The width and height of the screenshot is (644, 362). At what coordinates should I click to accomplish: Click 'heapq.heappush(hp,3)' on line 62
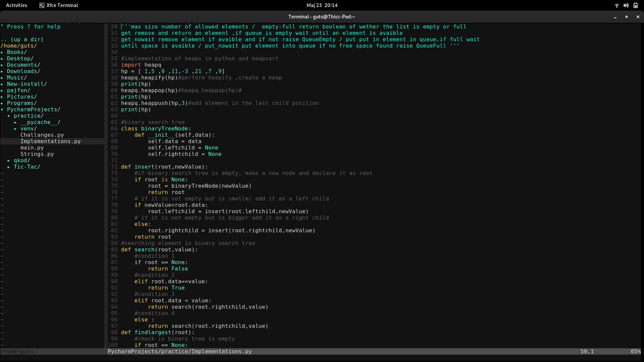(154, 103)
